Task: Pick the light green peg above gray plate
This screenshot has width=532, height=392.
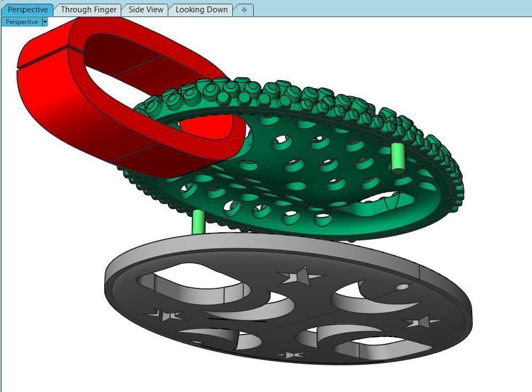Action: tap(199, 223)
